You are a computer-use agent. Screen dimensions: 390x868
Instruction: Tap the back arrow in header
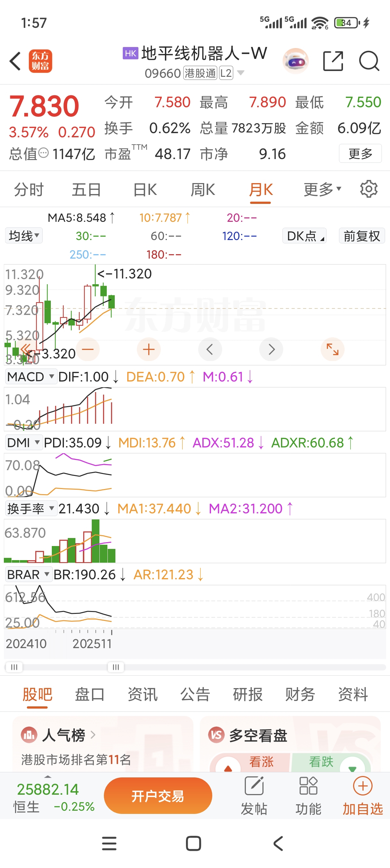coord(15,61)
